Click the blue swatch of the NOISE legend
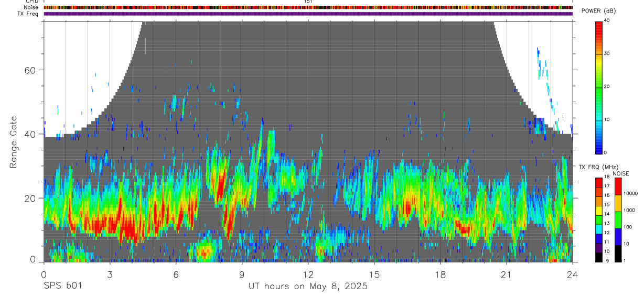The height and width of the screenshot is (297, 644). (618, 237)
